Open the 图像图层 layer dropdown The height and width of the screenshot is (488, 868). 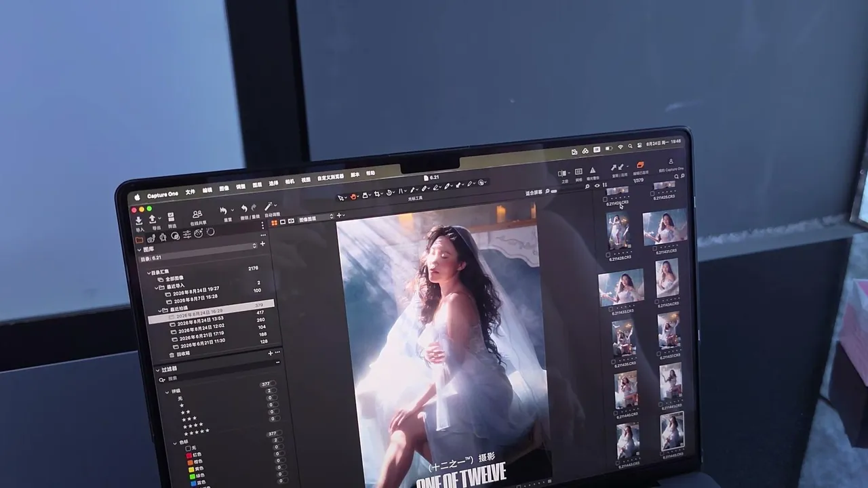(x=315, y=218)
